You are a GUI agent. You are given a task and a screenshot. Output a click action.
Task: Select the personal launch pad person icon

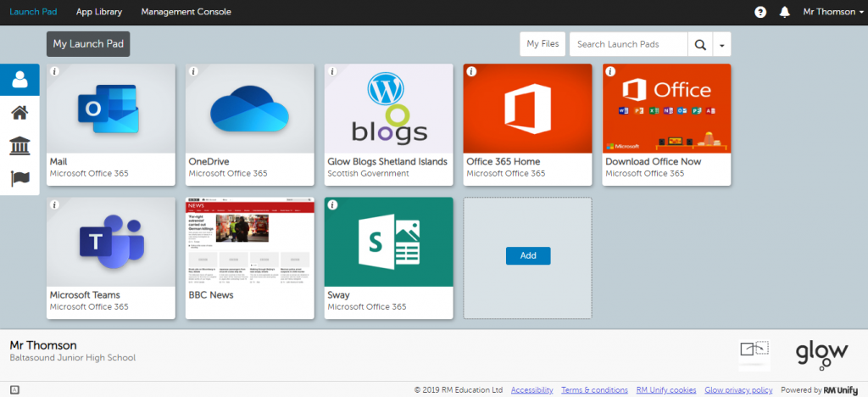point(19,80)
